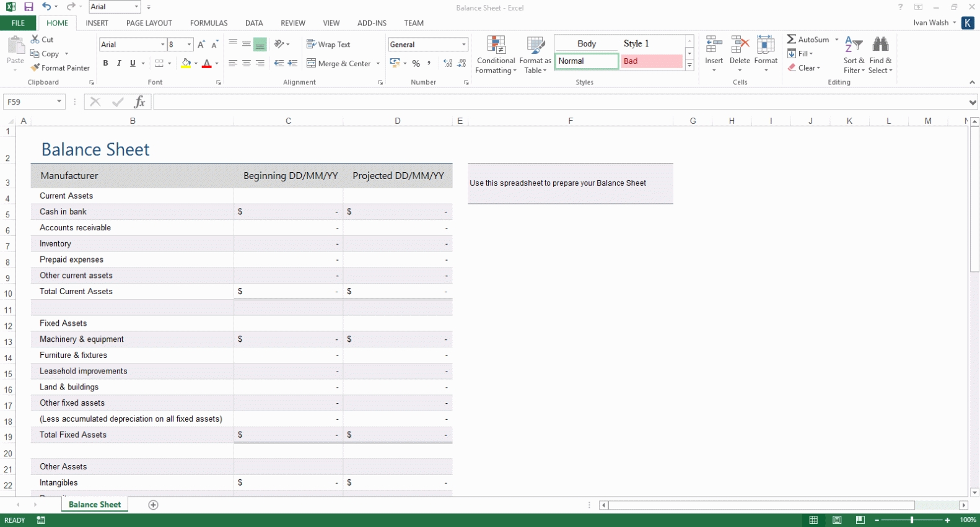Switch to the FORMULAS ribbon tab
Image resolution: width=980 pixels, height=527 pixels.
(209, 23)
